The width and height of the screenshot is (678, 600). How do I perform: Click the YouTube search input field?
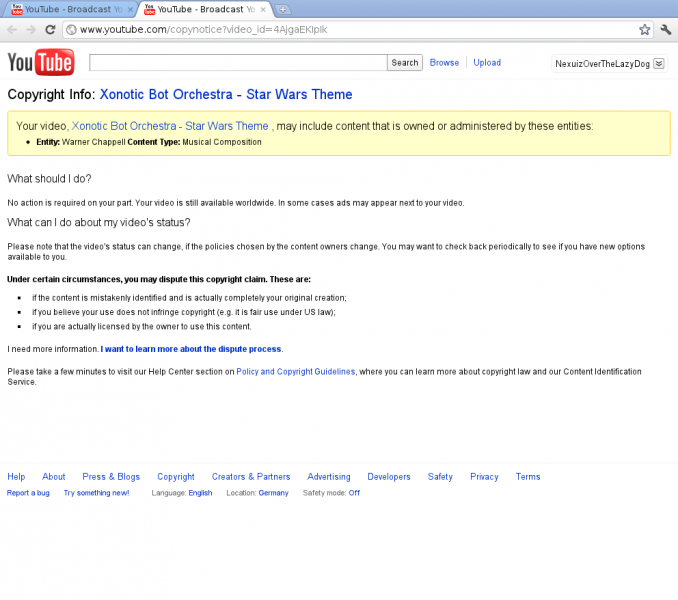pyautogui.click(x=238, y=63)
